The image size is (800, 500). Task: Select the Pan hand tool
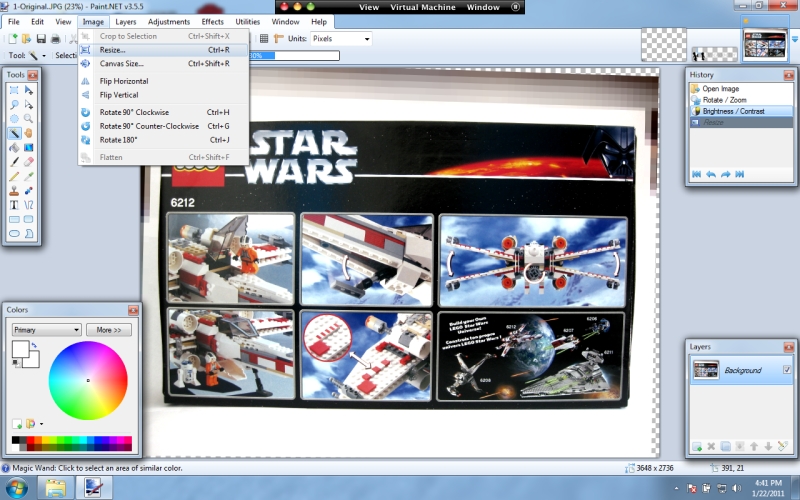[x=29, y=133]
